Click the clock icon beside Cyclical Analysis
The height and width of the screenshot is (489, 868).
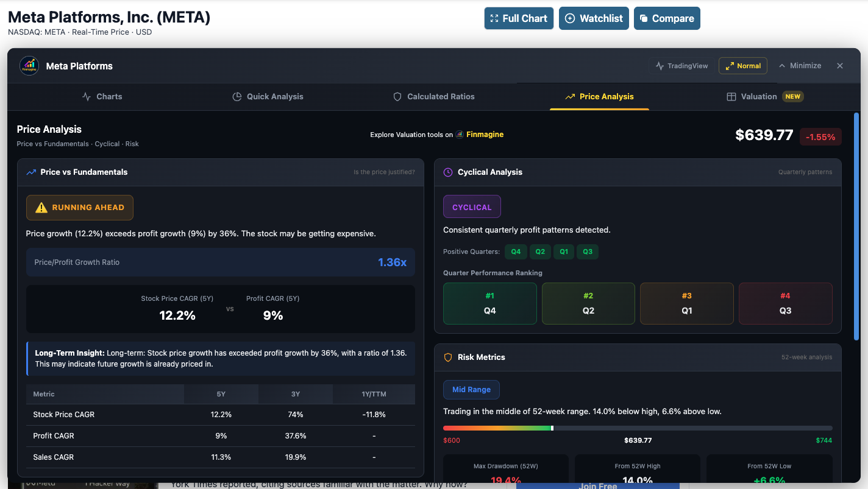point(447,172)
